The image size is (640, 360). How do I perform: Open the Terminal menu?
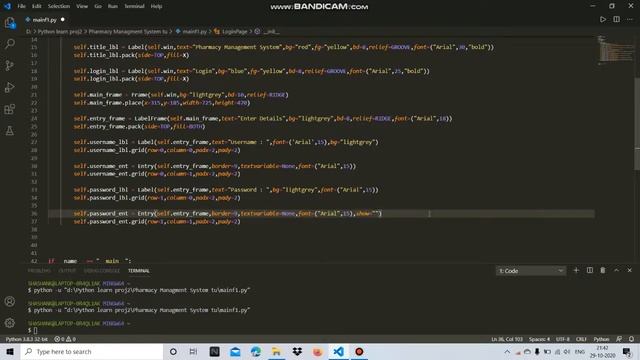pos(134,6)
